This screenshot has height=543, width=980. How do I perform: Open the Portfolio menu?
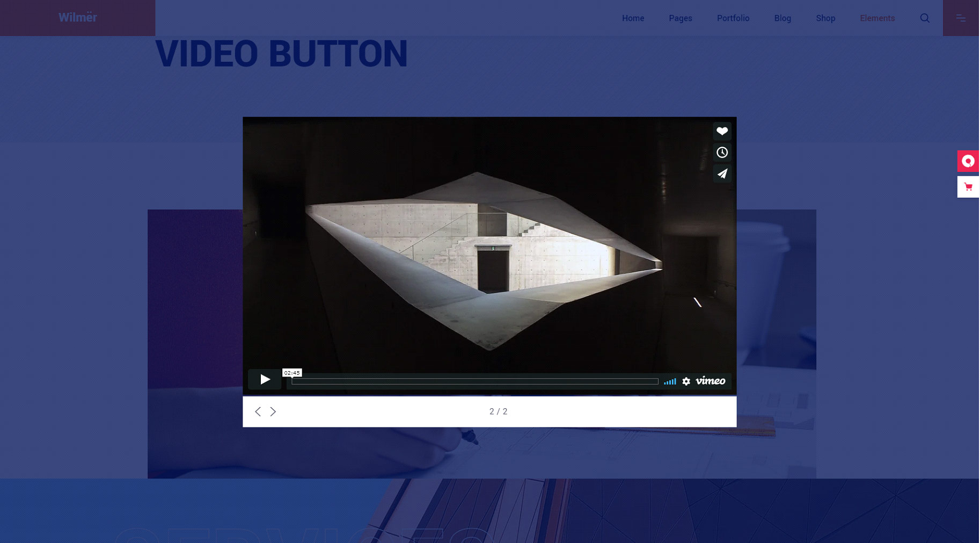[x=733, y=18]
